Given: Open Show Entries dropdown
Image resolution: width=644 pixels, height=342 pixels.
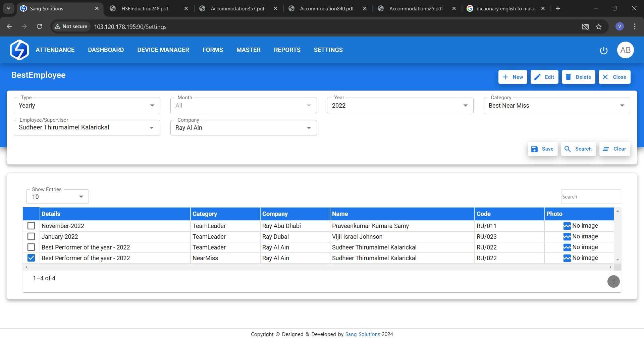Looking at the screenshot, I should tap(57, 197).
